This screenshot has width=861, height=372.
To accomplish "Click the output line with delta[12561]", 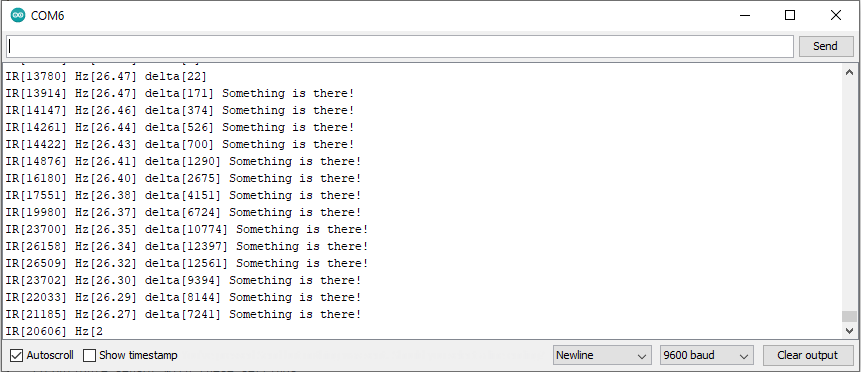I will (187, 263).
